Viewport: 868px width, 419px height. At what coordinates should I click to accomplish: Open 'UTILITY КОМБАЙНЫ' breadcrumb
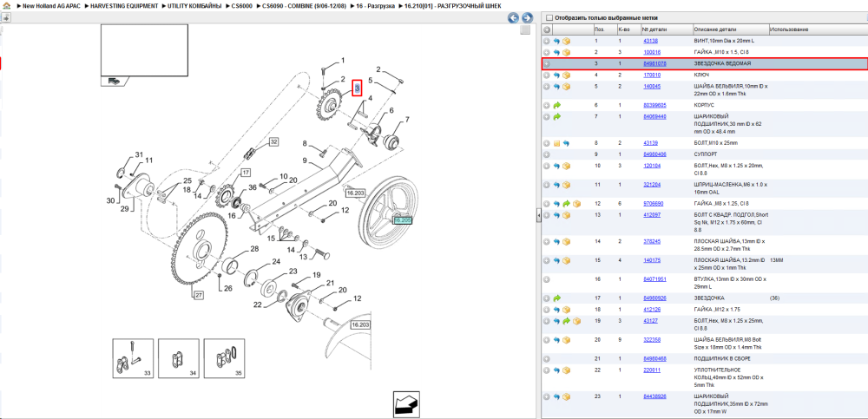click(x=194, y=5)
